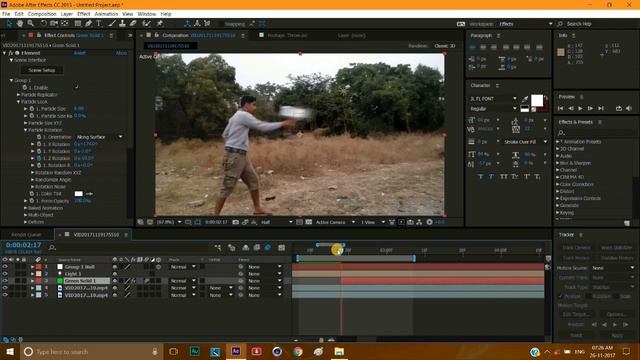This screenshot has height=360, width=640.
Task: Open timeline layer search magnifier
Action: (52, 247)
